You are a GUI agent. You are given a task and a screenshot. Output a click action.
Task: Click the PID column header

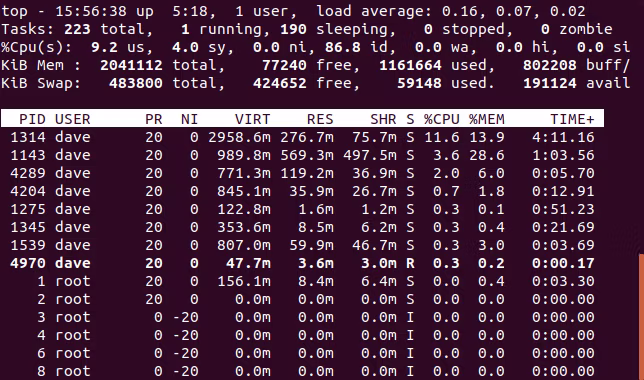pos(32,119)
